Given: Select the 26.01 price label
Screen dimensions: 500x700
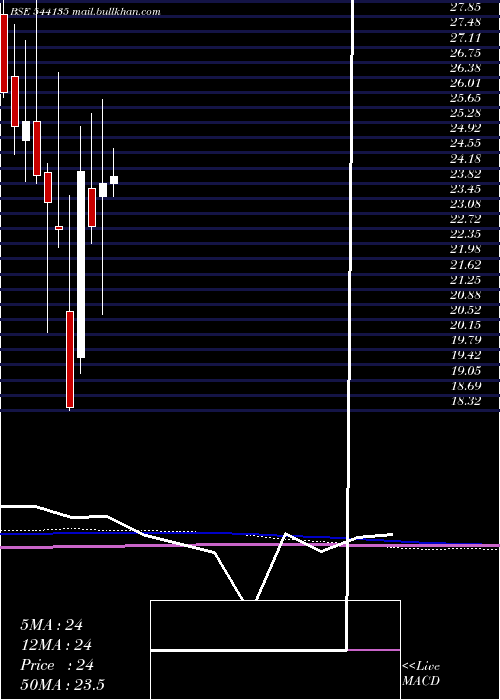Looking at the screenshot, I should [465, 83].
